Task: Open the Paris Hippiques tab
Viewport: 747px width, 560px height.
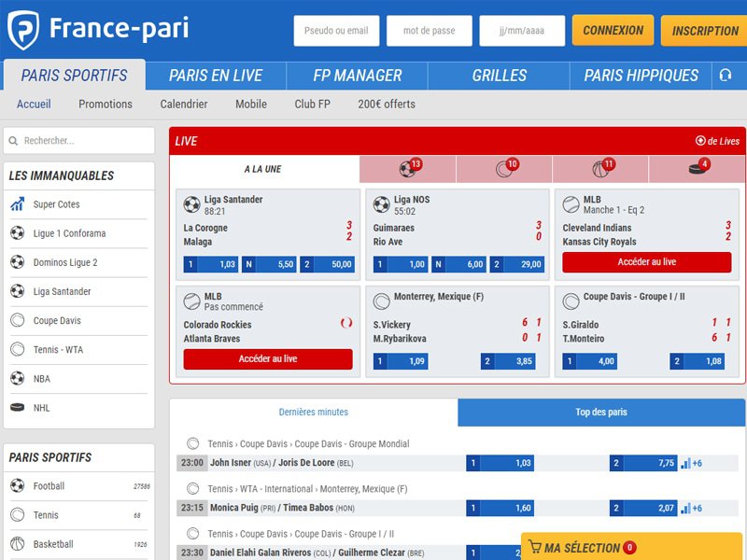Action: pos(641,76)
